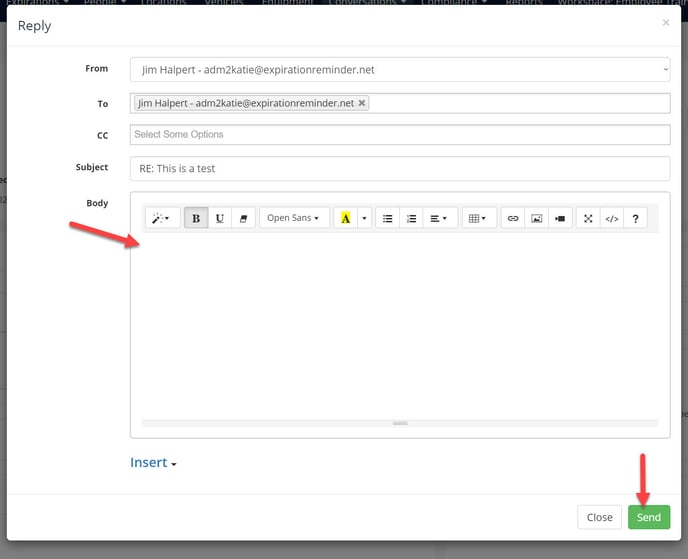Viewport: 688px width, 559px height.
Task: Insert an unordered bullet list
Action: coord(387,218)
